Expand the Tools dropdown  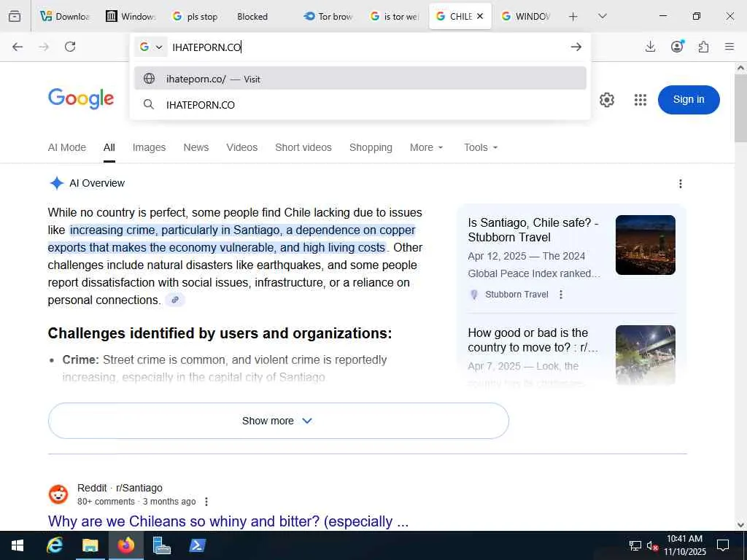tap(481, 147)
